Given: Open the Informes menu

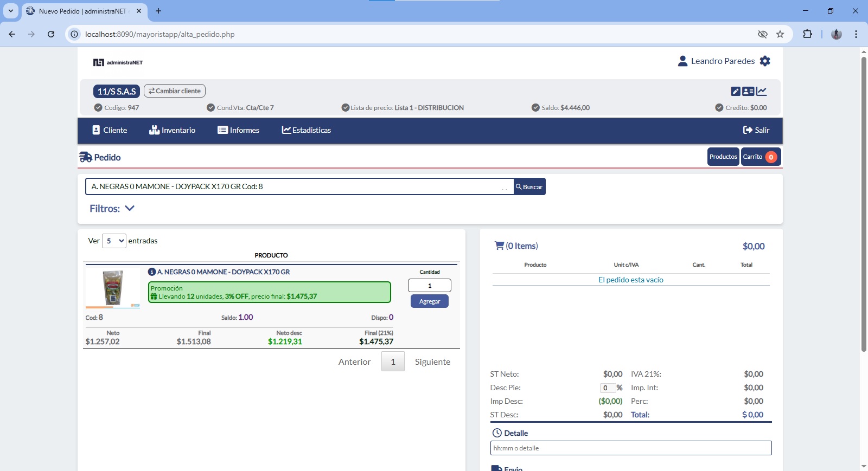Looking at the screenshot, I should pos(238,130).
